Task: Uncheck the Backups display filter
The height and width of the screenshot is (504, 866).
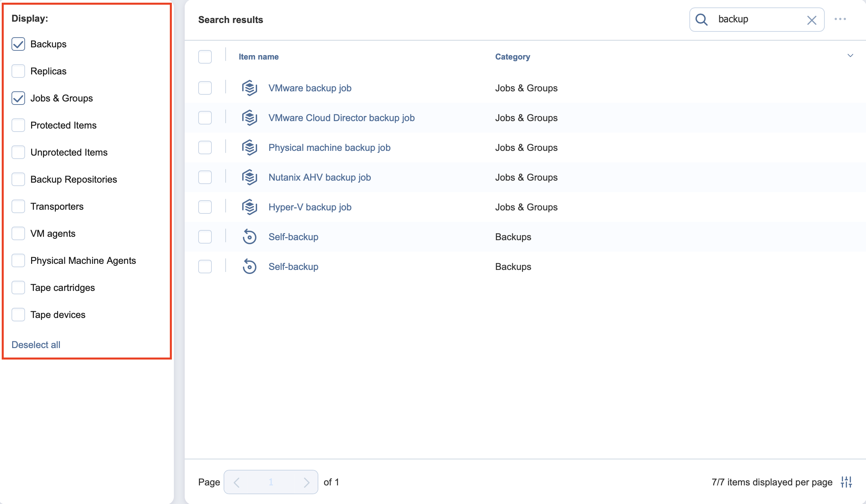Action: [18, 44]
